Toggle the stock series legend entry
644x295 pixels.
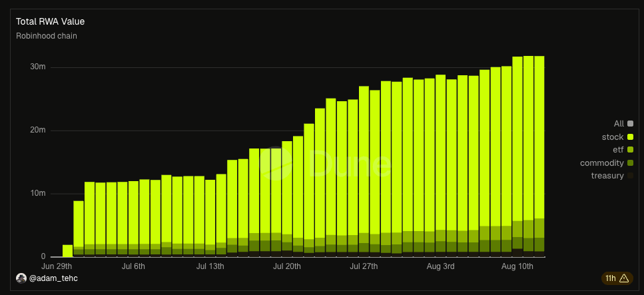tap(618, 137)
